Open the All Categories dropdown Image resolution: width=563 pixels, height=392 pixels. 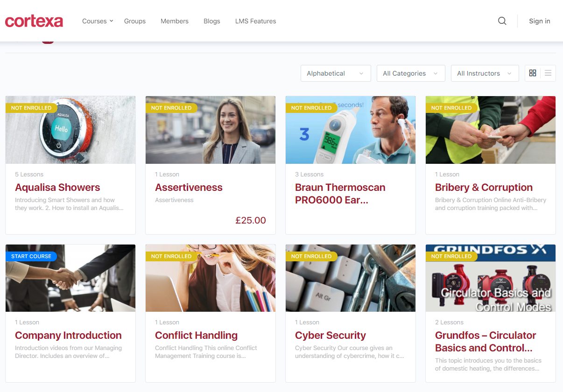click(x=411, y=73)
